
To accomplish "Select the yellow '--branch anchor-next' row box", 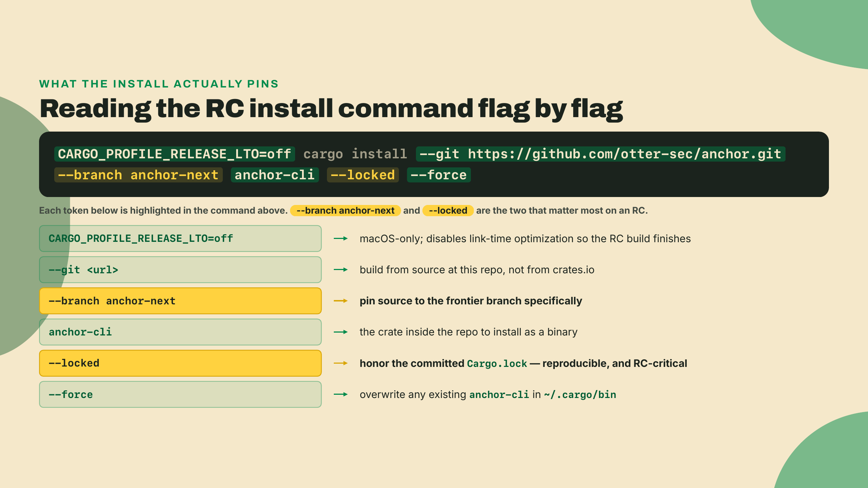I will [x=180, y=301].
